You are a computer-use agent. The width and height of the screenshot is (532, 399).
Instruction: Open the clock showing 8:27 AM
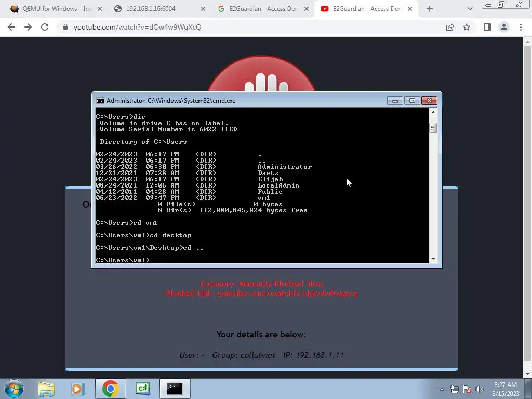click(506, 389)
